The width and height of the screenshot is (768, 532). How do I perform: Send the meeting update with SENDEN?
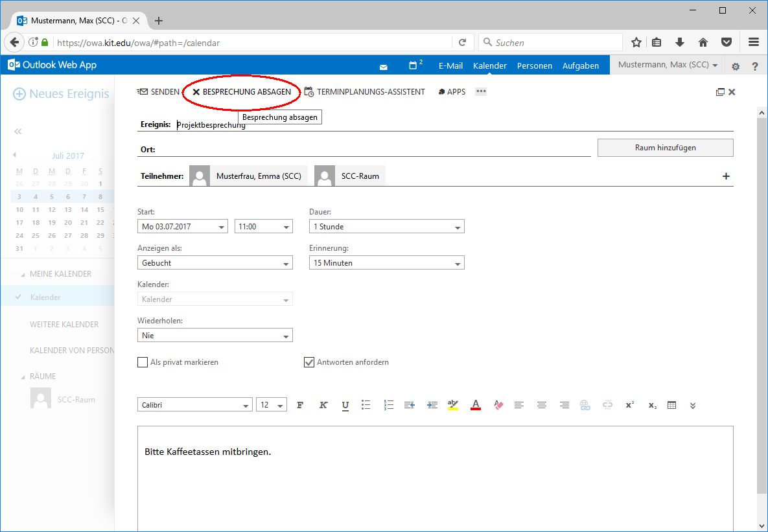pyautogui.click(x=158, y=91)
